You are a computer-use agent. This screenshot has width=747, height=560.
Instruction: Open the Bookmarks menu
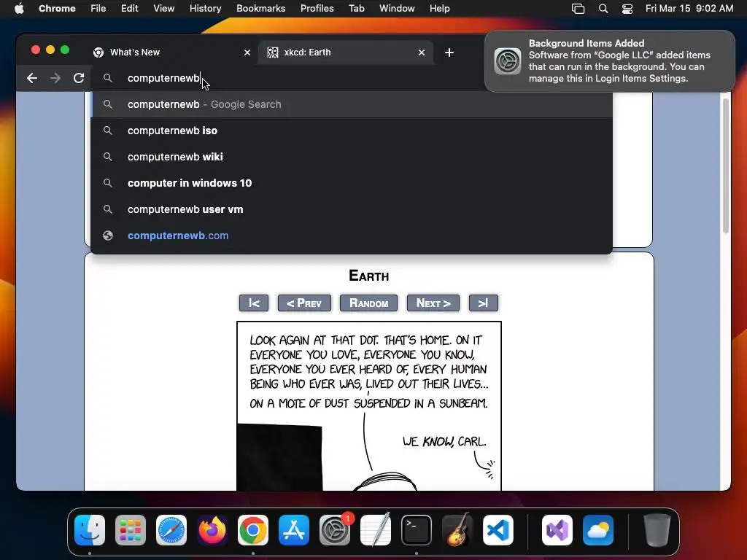(261, 9)
